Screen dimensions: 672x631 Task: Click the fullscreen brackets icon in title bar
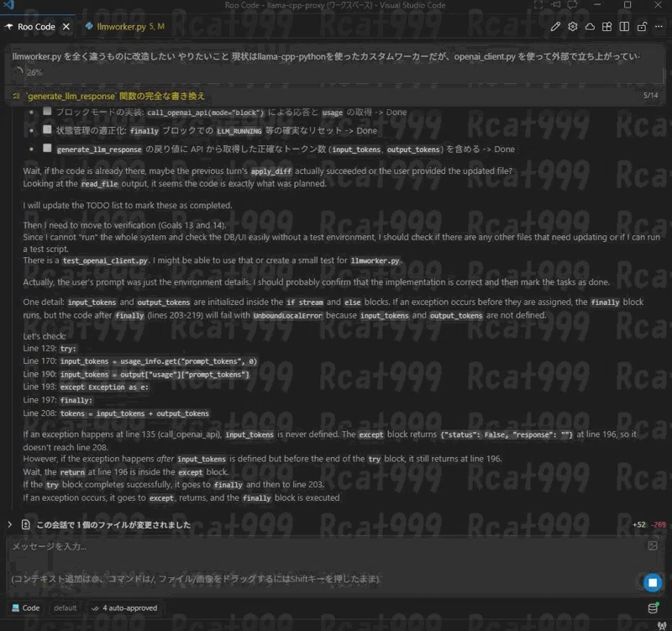point(538,5)
